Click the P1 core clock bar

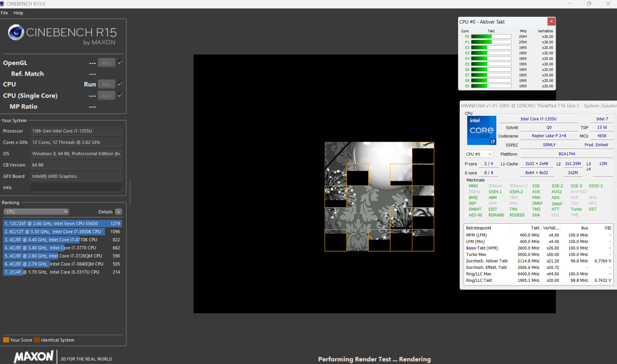491,42
